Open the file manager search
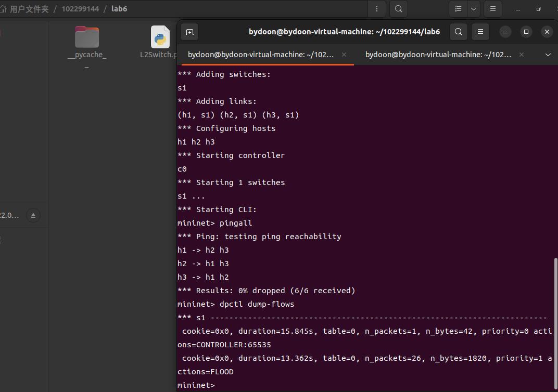The height and width of the screenshot is (392, 558). [x=399, y=9]
